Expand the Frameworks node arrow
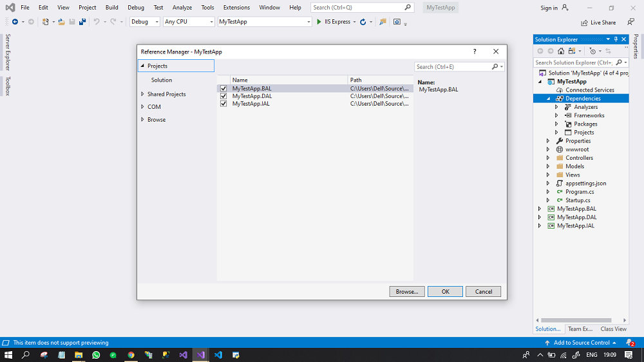This screenshot has height=362, width=644. tap(556, 115)
